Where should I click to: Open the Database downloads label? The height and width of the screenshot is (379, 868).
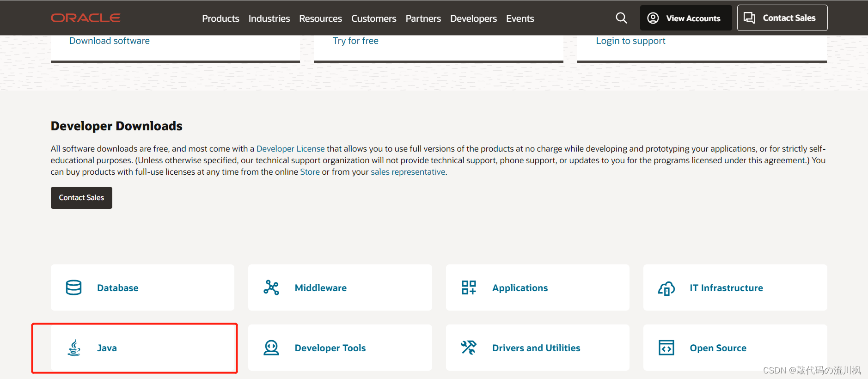coord(117,288)
